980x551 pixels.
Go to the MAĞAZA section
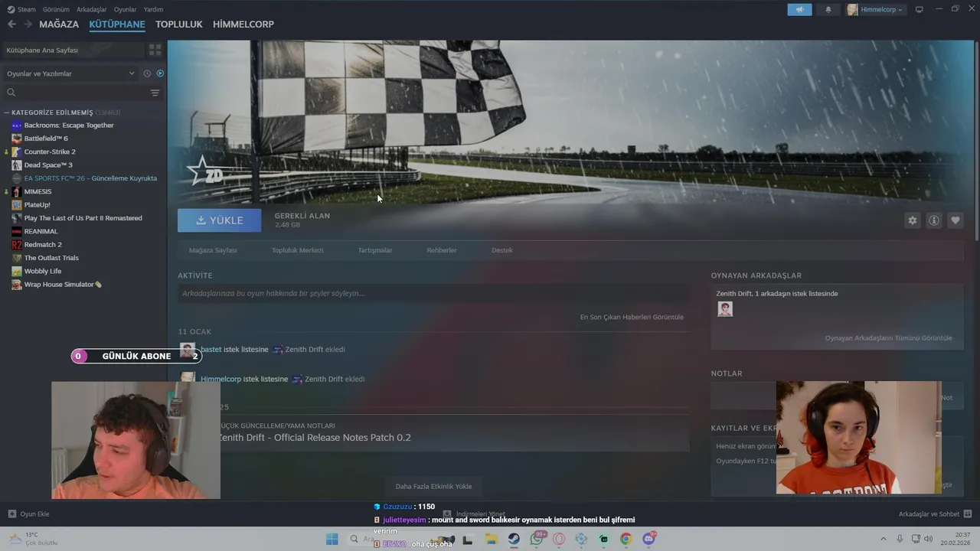(x=59, y=24)
